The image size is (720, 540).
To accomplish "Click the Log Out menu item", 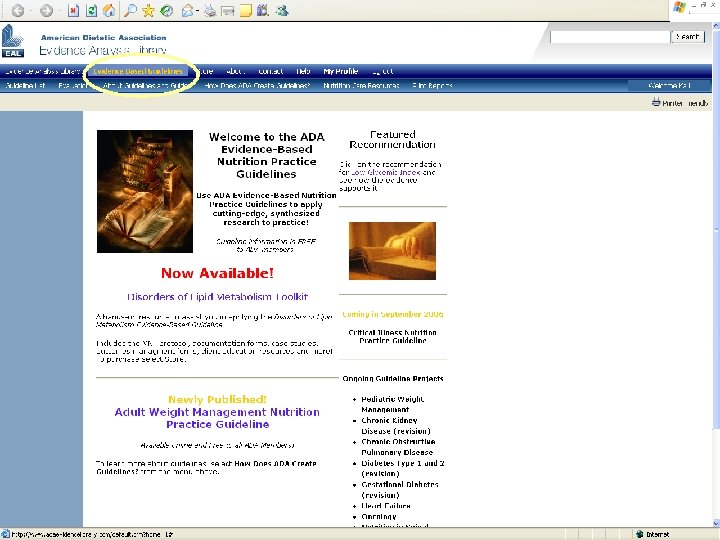I will (383, 71).
